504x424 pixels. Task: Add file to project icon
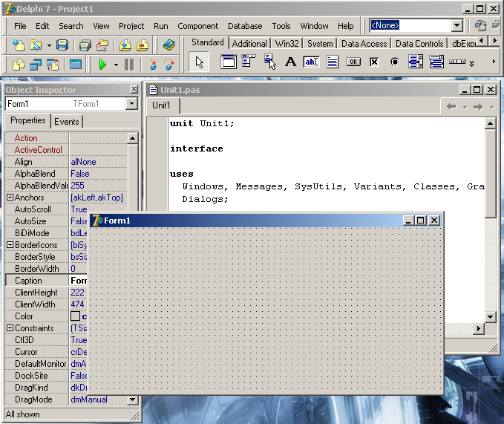(x=125, y=45)
